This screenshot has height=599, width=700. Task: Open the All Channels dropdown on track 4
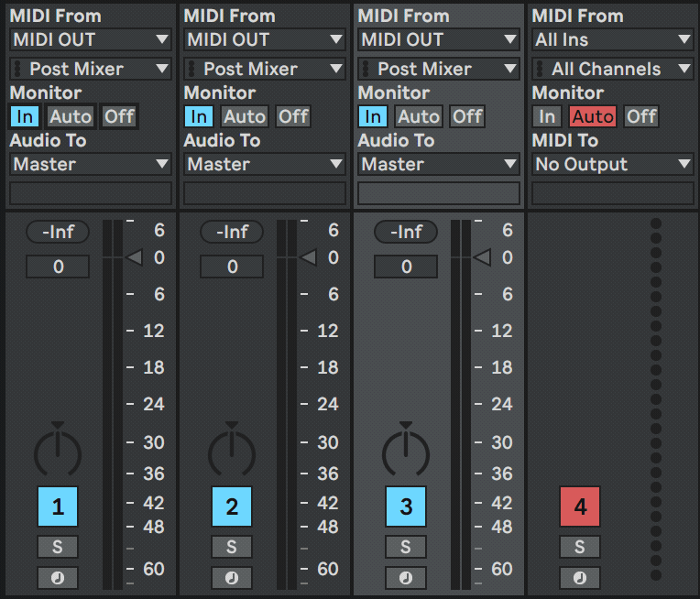click(613, 69)
